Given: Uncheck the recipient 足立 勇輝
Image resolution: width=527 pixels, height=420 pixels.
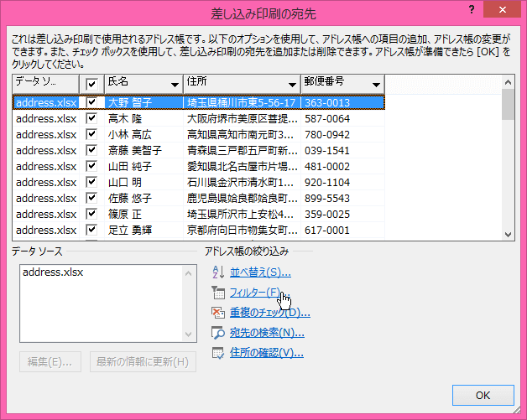Looking at the screenshot, I should coord(91,230).
